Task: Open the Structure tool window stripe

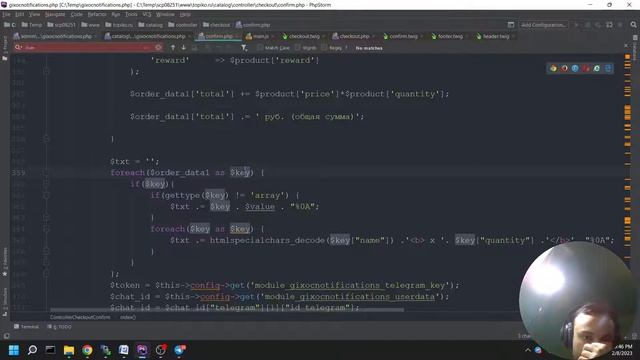Action: pyautogui.click(x=5, y=301)
